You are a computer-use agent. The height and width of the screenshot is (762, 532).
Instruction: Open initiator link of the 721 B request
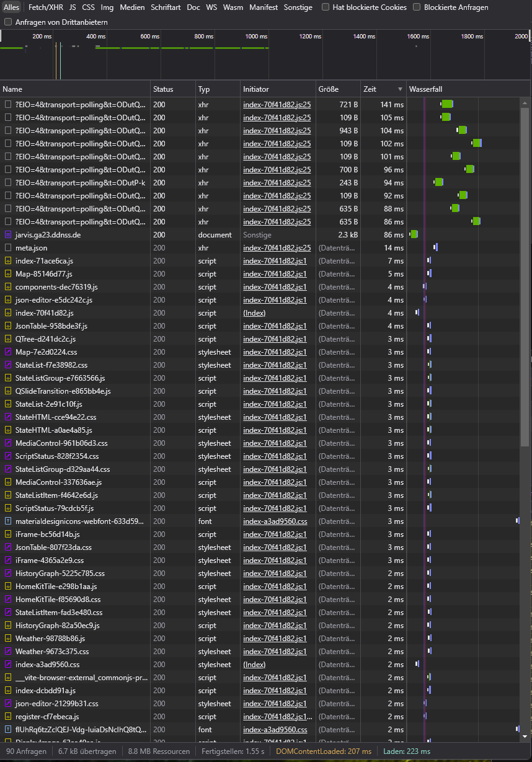pos(277,105)
